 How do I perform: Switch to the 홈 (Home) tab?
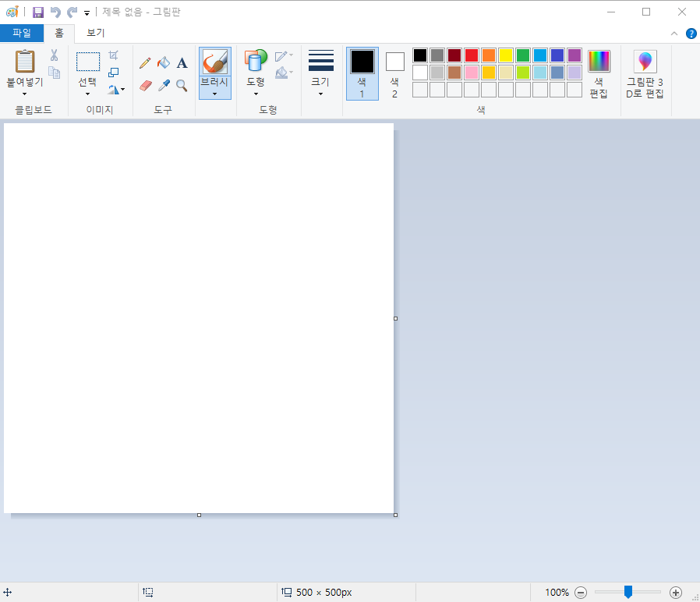point(59,33)
